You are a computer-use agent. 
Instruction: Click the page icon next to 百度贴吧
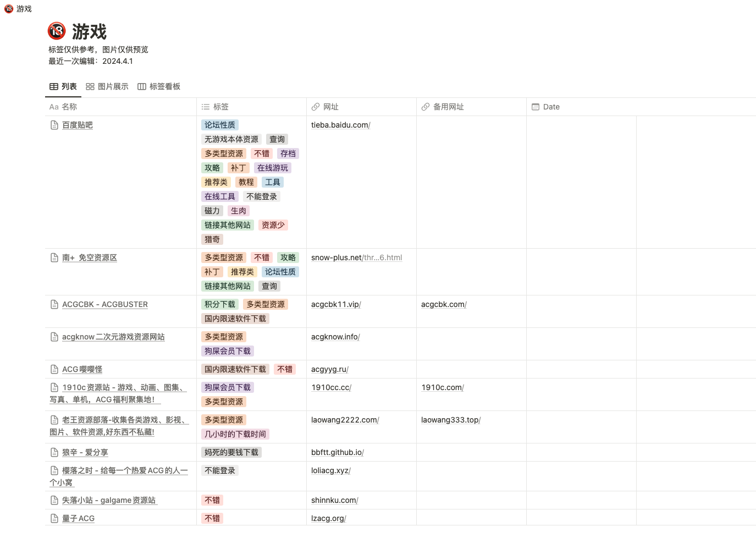point(54,125)
